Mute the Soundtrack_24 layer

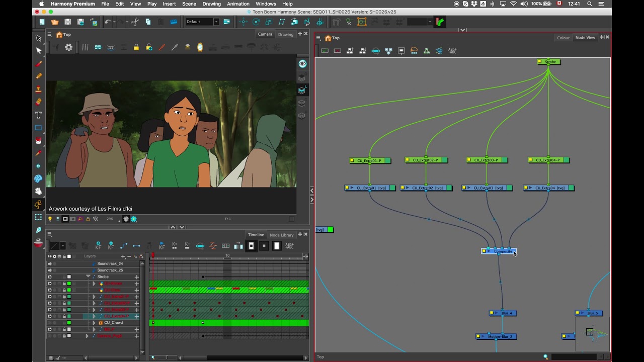point(50,264)
